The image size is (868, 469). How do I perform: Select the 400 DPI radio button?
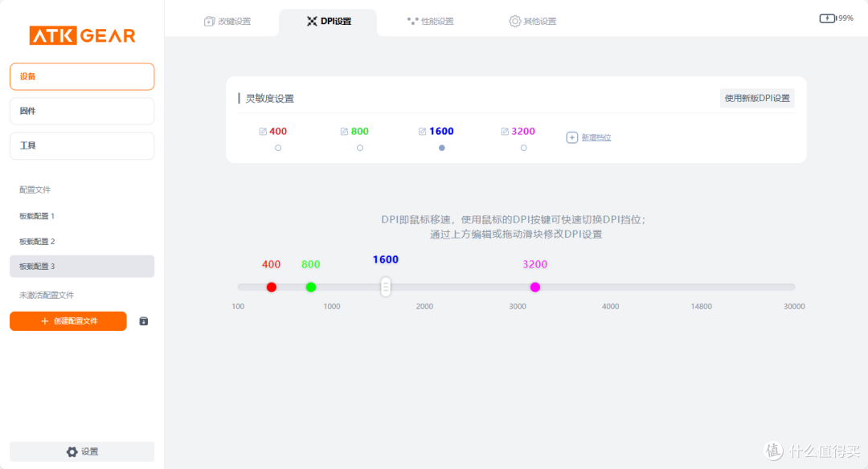pyautogui.click(x=278, y=148)
